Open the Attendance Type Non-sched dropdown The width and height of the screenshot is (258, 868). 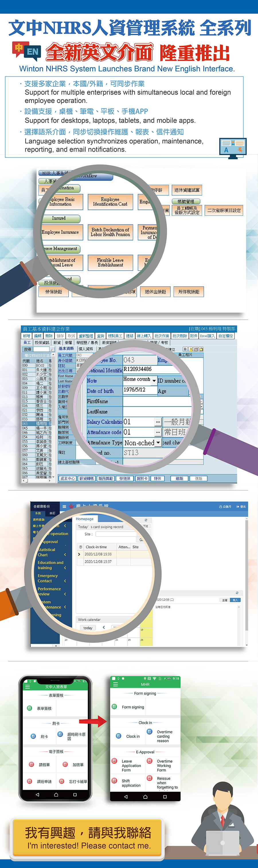click(x=158, y=442)
